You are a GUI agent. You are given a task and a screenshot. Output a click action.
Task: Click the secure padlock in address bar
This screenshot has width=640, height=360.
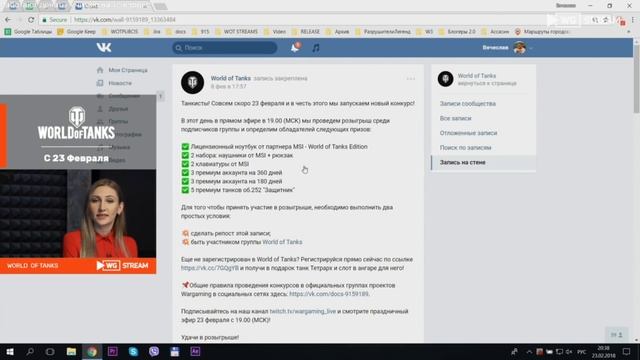click(44, 20)
